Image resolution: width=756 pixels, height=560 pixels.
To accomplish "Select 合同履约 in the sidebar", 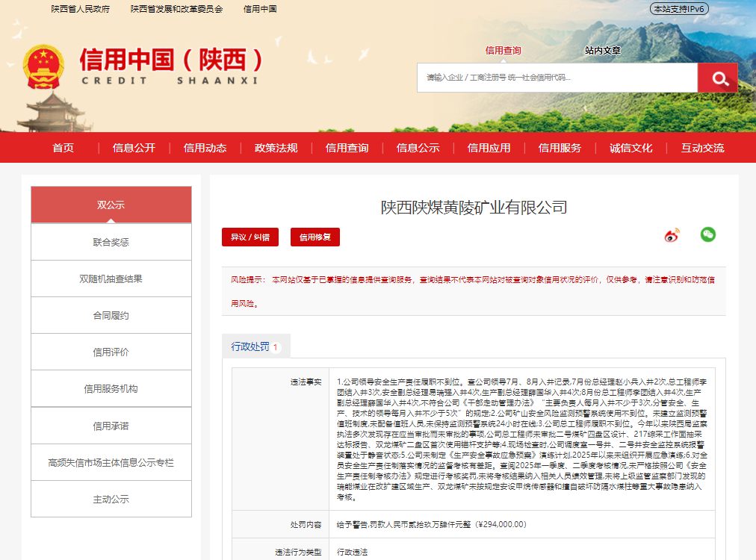I will tap(111, 315).
